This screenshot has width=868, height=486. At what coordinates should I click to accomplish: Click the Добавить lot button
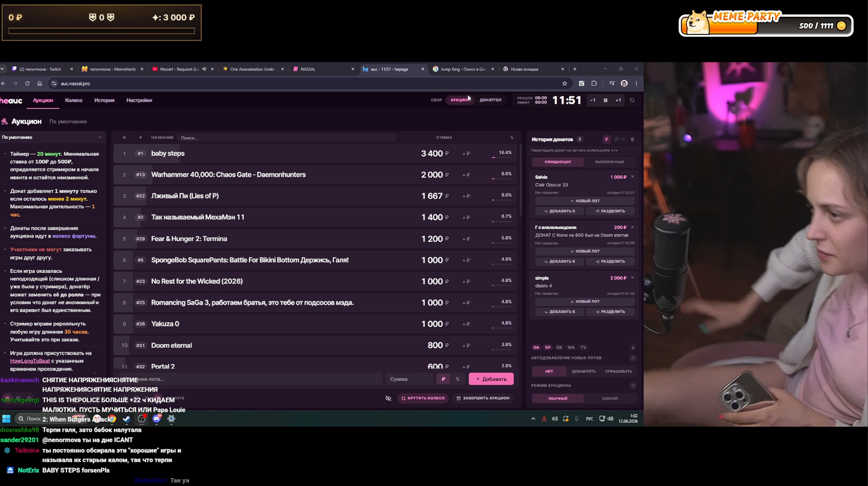[491, 379]
